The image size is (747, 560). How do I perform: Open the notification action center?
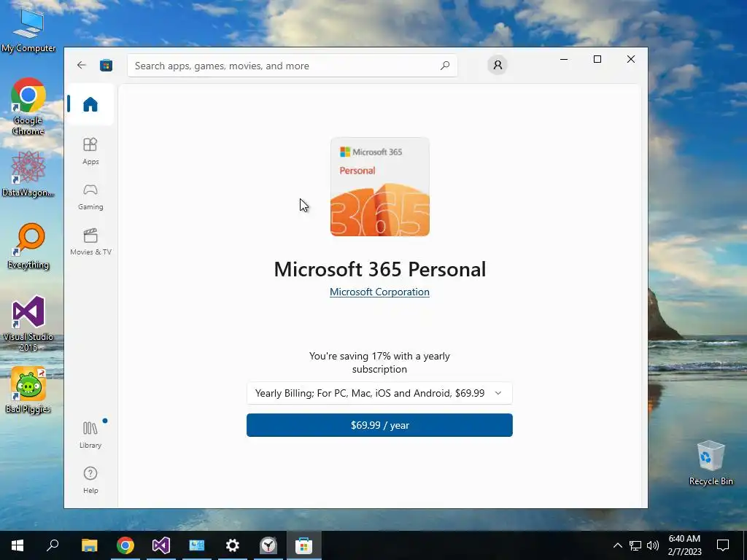(x=723, y=545)
